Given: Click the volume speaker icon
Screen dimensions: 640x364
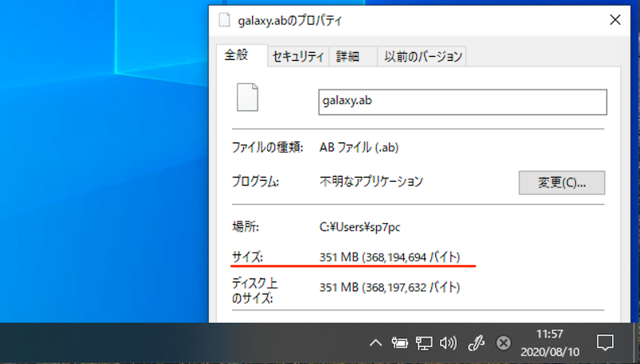Looking at the screenshot, I should 448,343.
